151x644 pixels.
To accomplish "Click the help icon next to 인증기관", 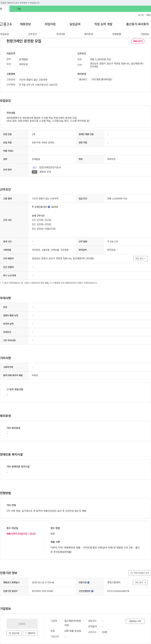I will pyautogui.click(x=88, y=583).
